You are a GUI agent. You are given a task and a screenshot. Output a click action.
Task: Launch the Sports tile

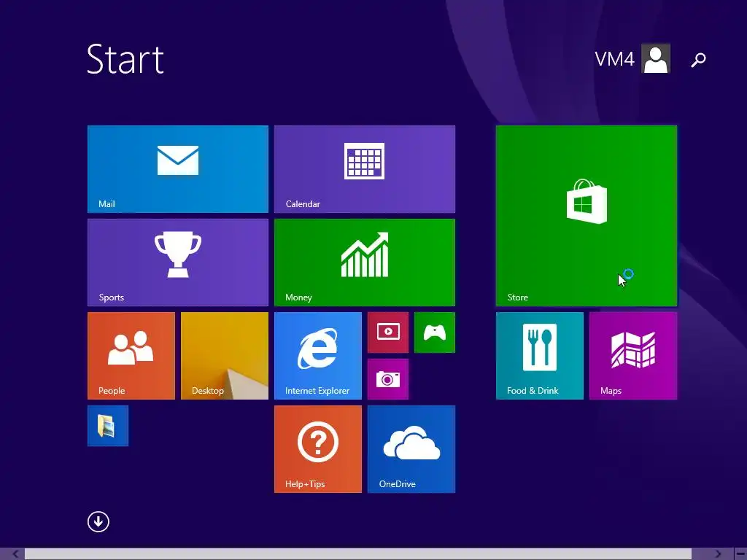click(178, 262)
